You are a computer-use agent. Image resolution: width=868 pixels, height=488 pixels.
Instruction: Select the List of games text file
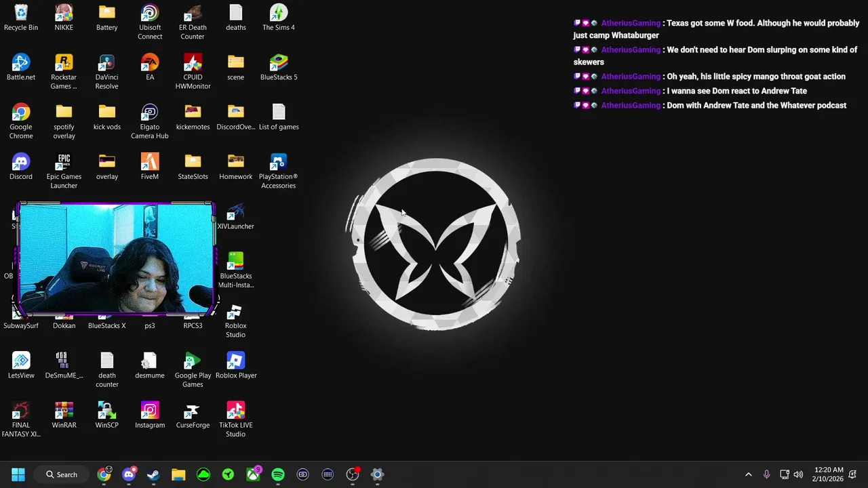pyautogui.click(x=279, y=117)
